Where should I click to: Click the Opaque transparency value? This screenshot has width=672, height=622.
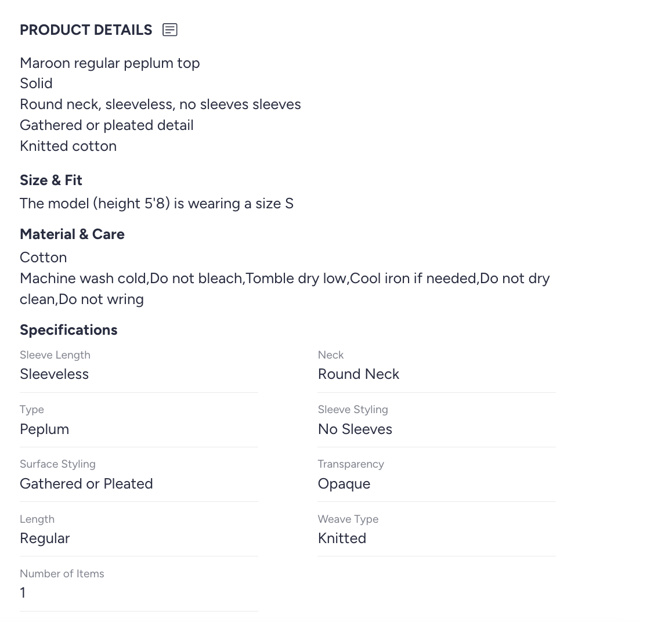click(344, 484)
